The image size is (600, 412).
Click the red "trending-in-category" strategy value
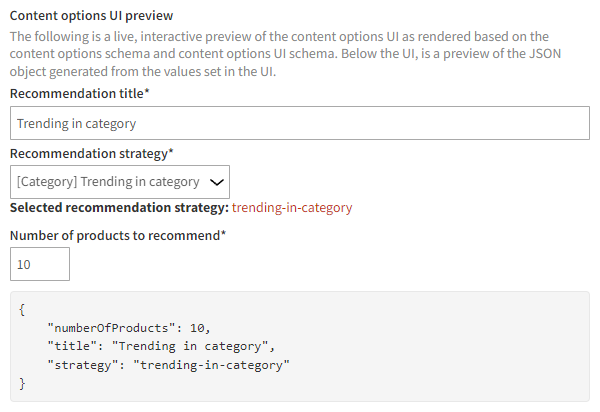point(292,208)
